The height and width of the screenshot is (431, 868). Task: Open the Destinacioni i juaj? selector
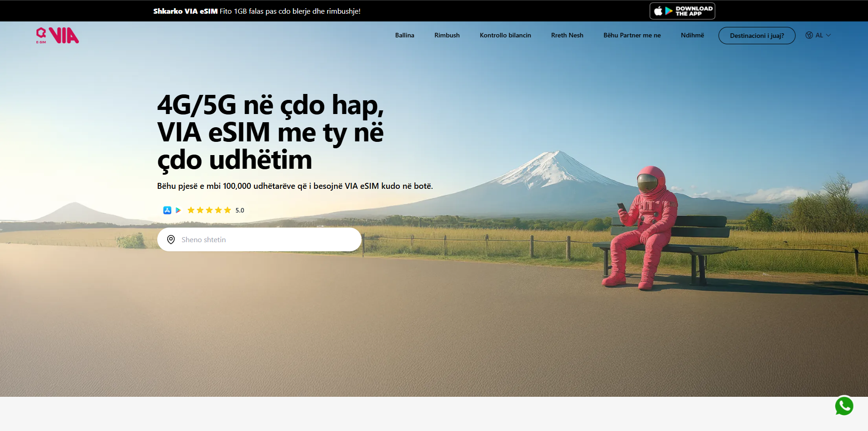tap(757, 35)
